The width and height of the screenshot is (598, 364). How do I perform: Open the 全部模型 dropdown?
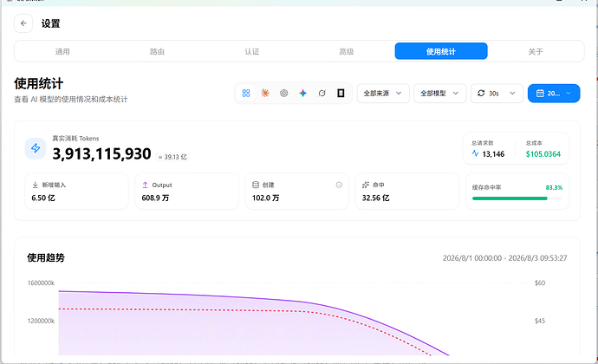click(x=439, y=93)
